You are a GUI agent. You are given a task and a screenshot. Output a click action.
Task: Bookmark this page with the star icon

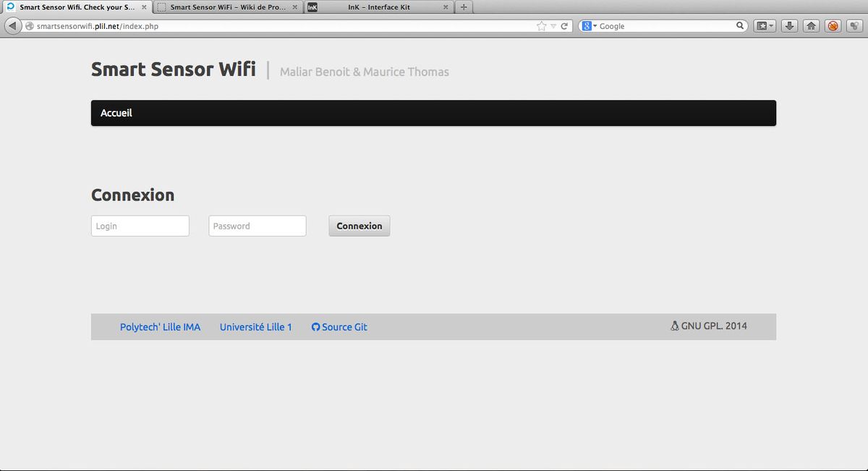pos(542,26)
